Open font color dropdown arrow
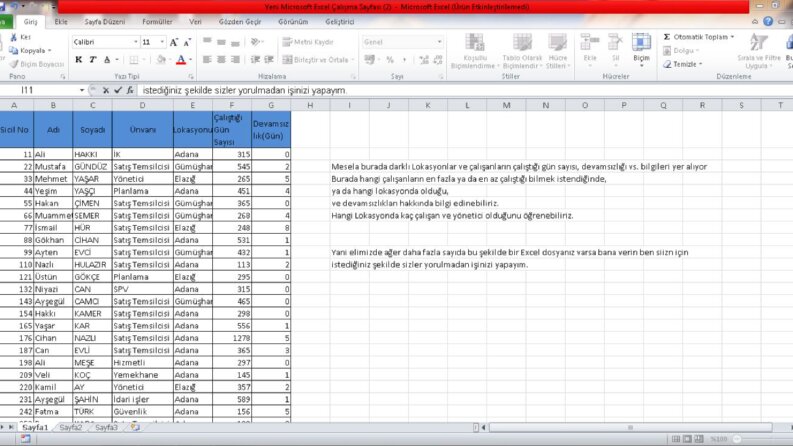This screenshot has width=793, height=446. [191, 60]
